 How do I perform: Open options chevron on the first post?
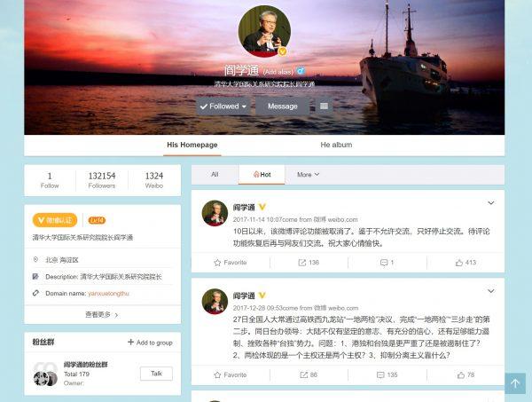pyautogui.click(x=491, y=203)
